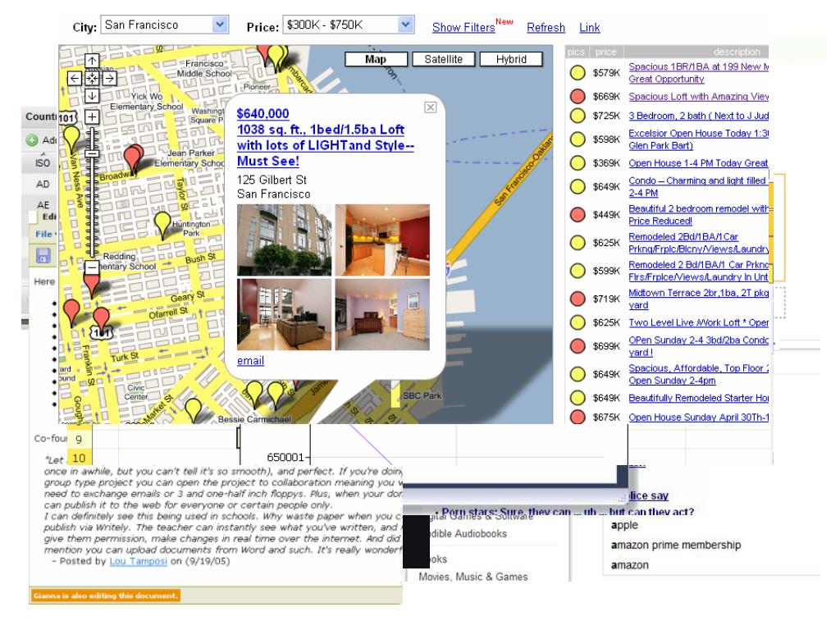Click the email link in listing popup

(250, 361)
